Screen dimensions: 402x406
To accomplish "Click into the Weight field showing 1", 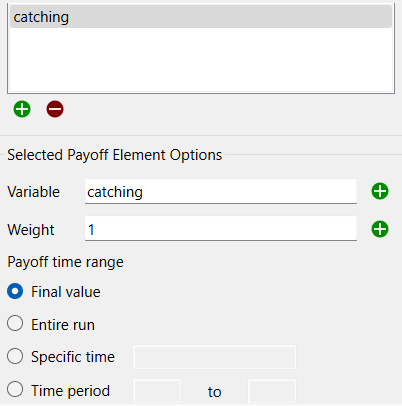I will (x=221, y=229).
